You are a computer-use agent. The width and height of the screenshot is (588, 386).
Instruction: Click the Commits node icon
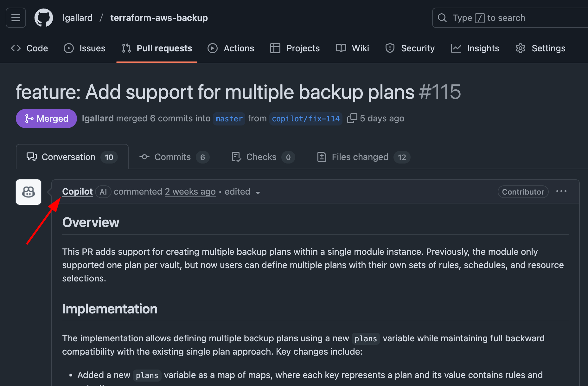tap(144, 157)
